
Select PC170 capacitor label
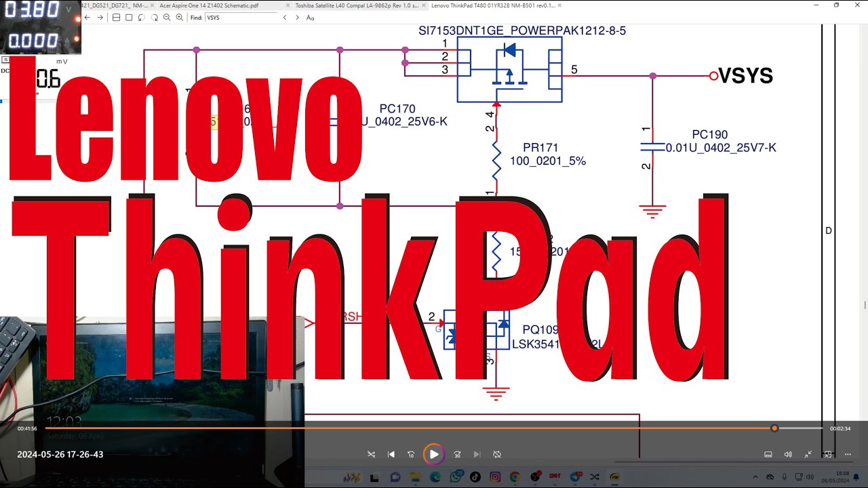[397, 108]
